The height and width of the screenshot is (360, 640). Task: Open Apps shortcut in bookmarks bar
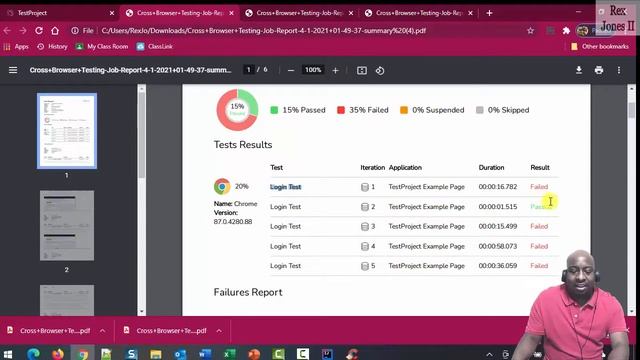point(16,47)
